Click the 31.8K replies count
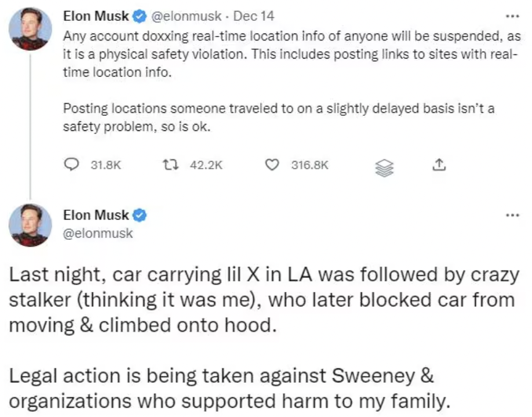The width and height of the screenshot is (532, 417). click(x=106, y=165)
